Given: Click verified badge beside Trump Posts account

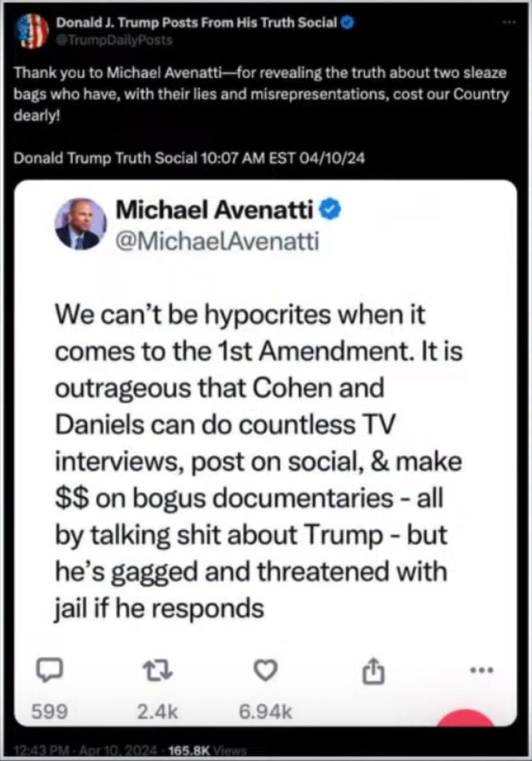Looking at the screenshot, I should (347, 22).
